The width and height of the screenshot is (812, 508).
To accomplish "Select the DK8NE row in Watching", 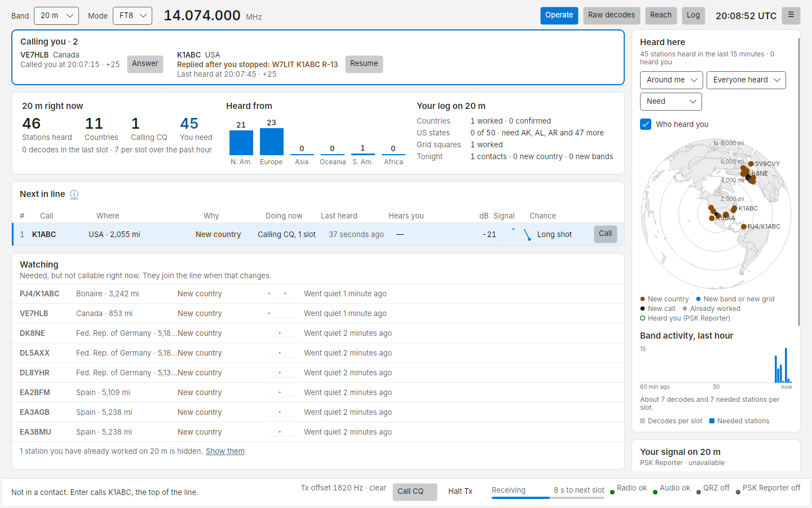I will (x=318, y=333).
